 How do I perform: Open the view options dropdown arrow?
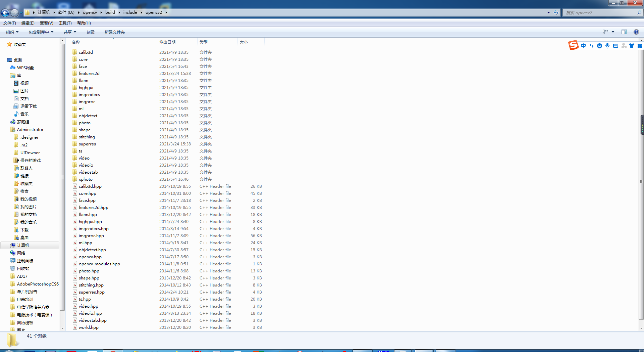coord(613,32)
